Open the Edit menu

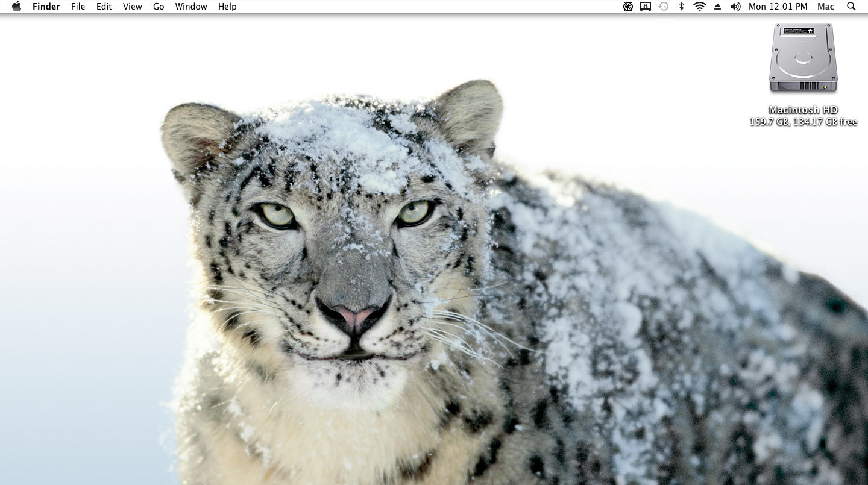pos(104,7)
